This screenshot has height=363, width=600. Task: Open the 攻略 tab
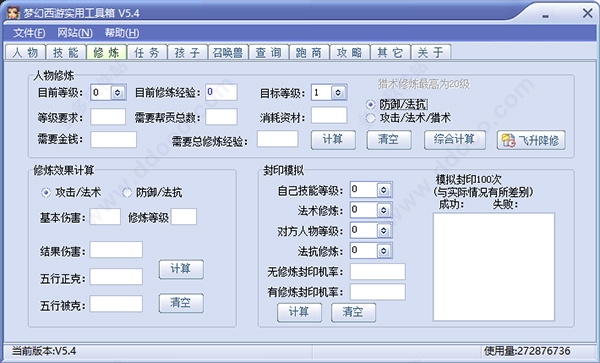(x=350, y=52)
